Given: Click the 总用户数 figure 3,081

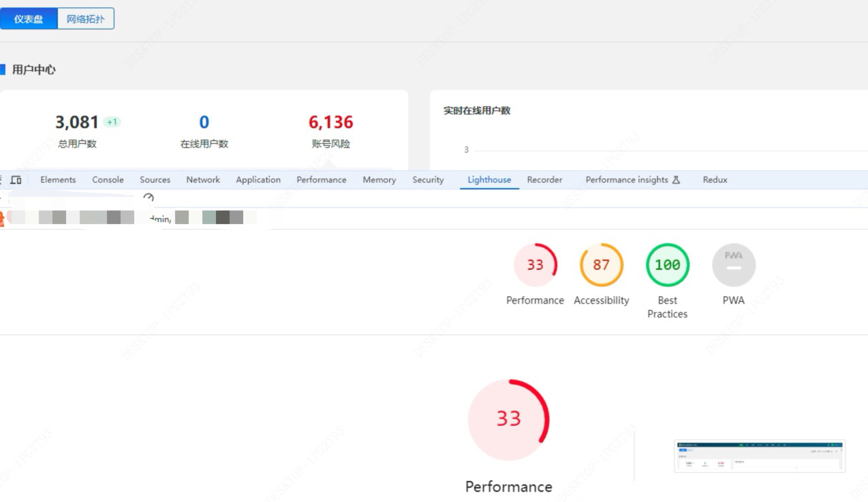Looking at the screenshot, I should tap(77, 122).
